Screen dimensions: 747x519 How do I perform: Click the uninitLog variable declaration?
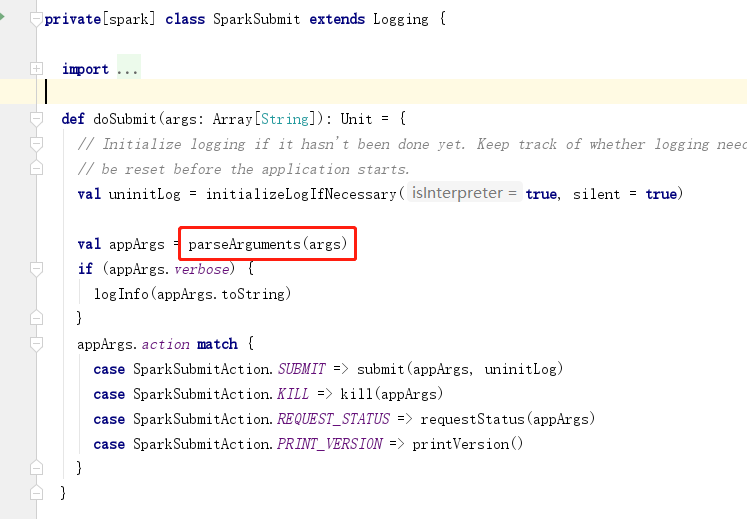pos(145,194)
